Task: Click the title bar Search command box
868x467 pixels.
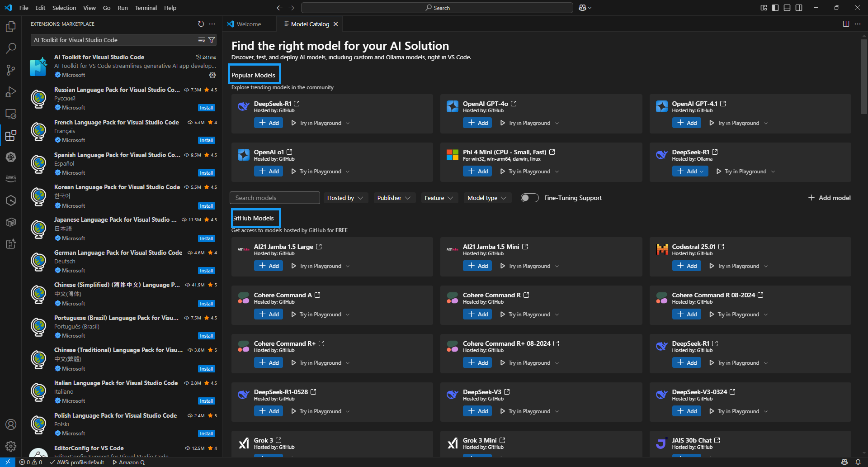Action: coord(437,8)
